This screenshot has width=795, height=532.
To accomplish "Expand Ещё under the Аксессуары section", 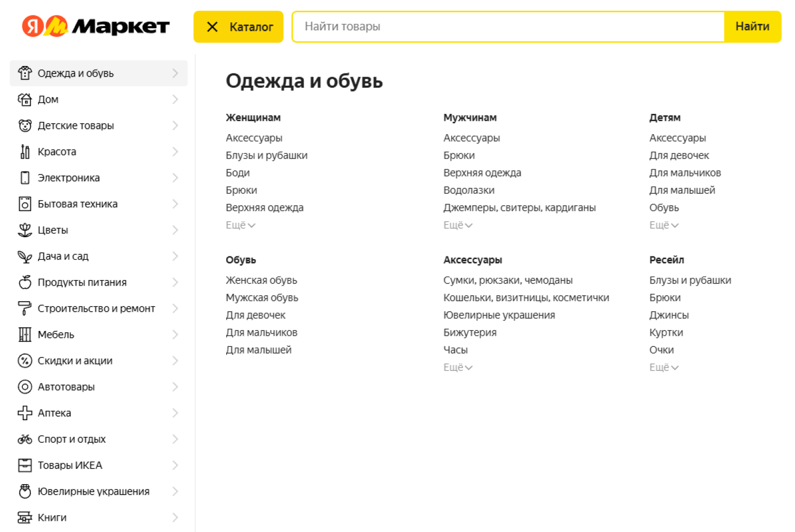I will tap(458, 367).
